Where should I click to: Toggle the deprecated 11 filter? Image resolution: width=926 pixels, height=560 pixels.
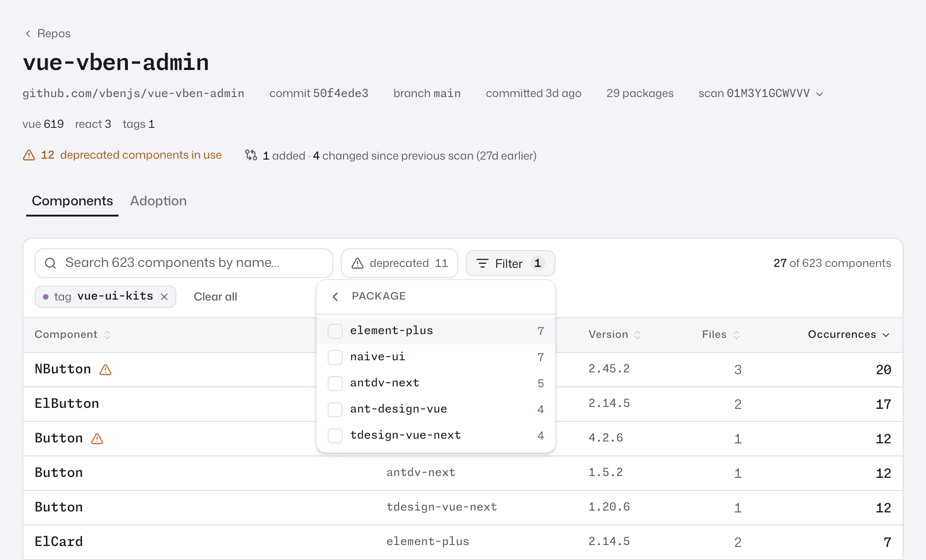[400, 263]
